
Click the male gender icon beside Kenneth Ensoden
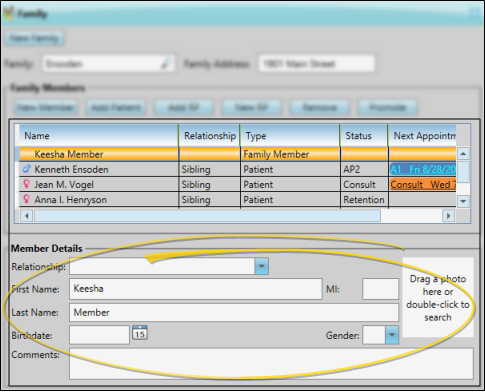pyautogui.click(x=27, y=169)
